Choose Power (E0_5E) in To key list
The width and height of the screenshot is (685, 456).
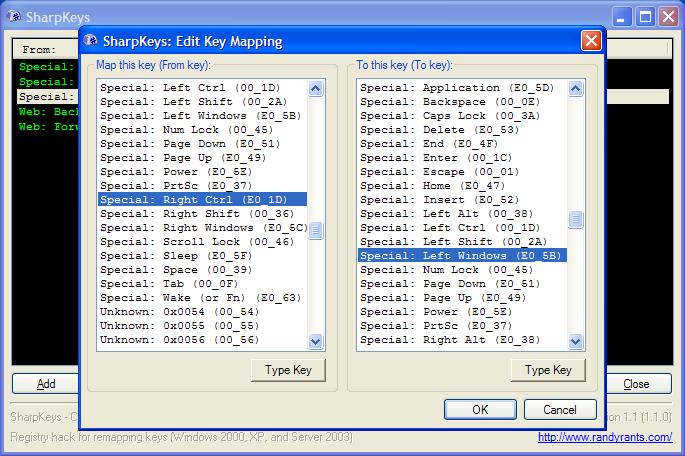(x=463, y=311)
